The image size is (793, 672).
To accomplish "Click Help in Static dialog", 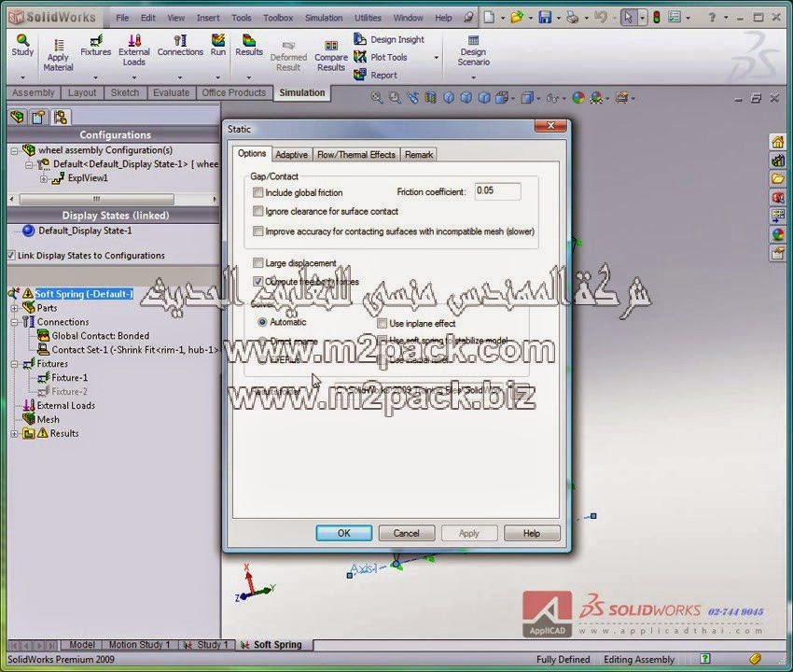I will (x=532, y=533).
